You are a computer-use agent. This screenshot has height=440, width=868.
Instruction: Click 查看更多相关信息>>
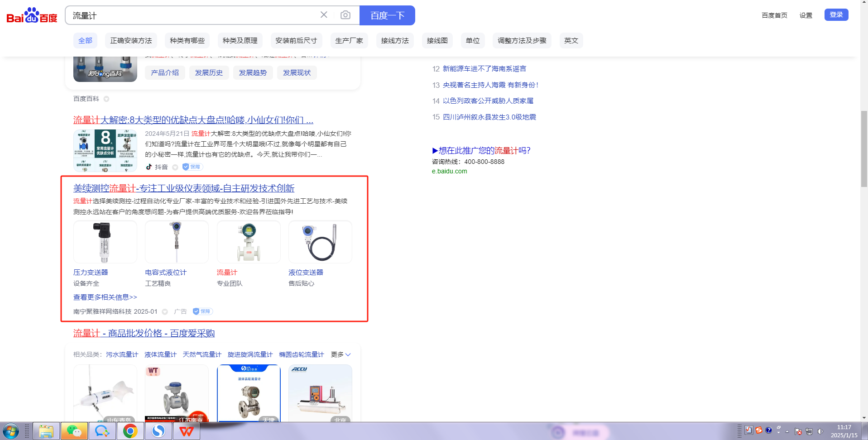tap(105, 297)
